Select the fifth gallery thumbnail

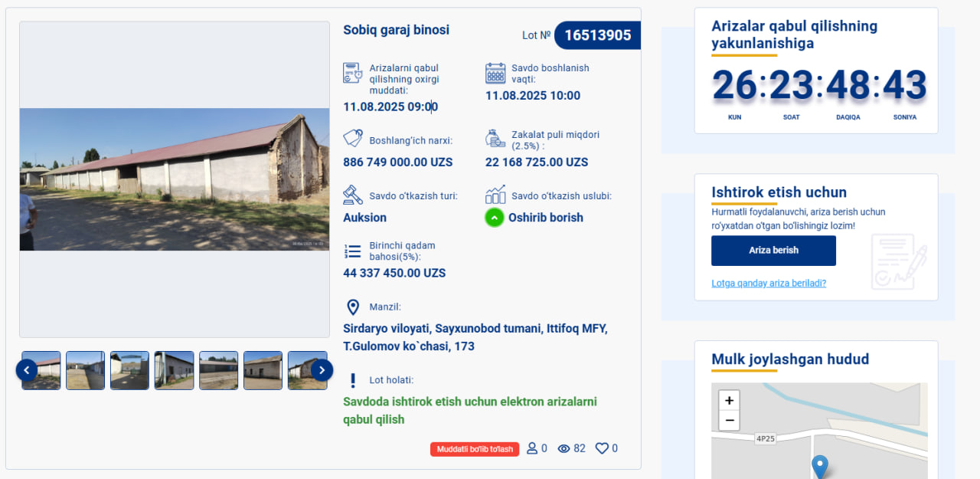coord(218,370)
